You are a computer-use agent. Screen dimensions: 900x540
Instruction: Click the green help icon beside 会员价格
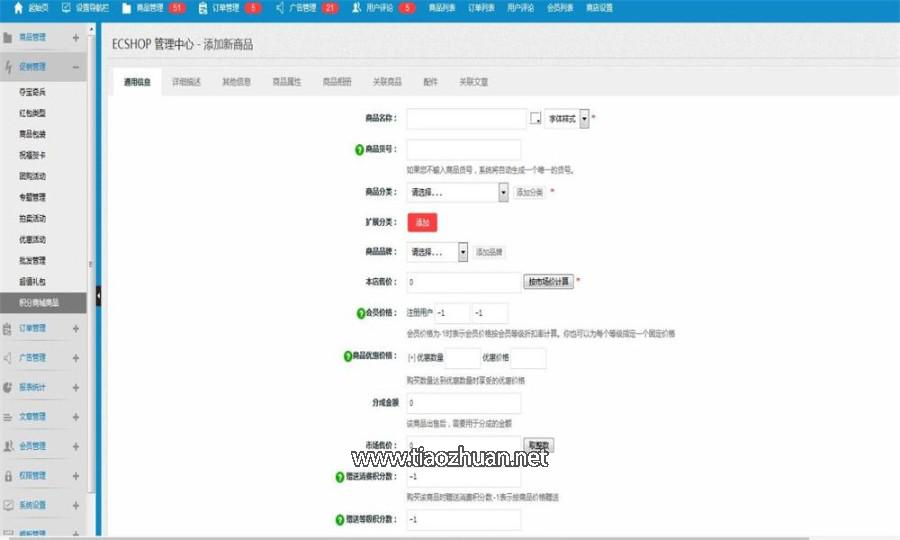[360, 314]
